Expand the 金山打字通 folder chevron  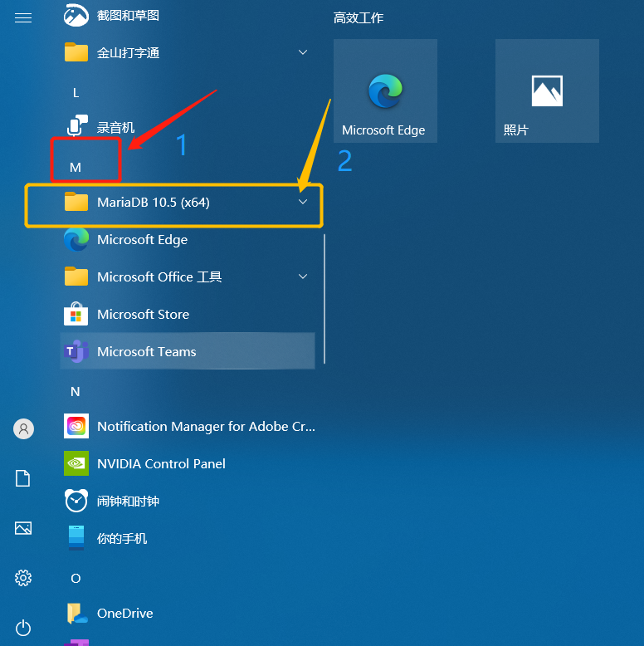303,52
